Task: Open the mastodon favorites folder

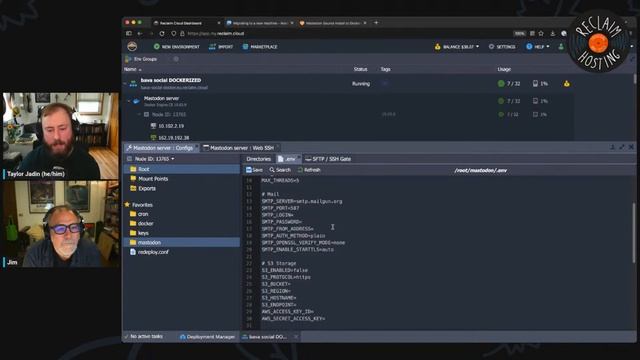Action: [182, 242]
